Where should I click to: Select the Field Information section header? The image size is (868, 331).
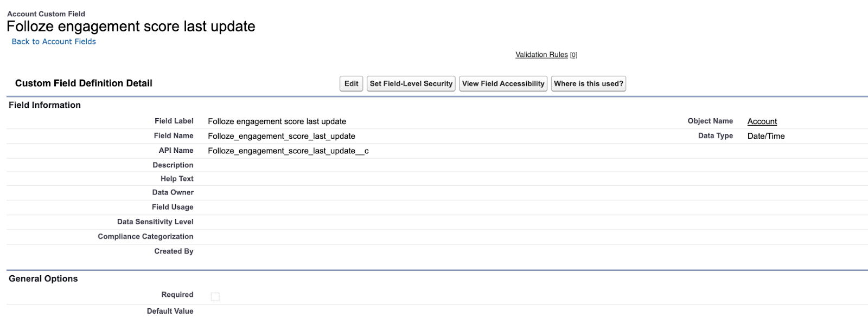coord(44,105)
